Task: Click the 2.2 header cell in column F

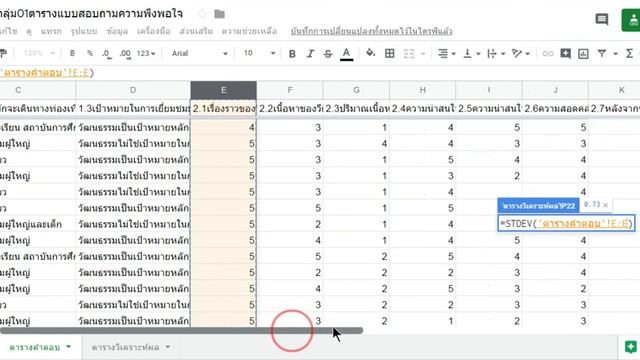Action: 290,109
